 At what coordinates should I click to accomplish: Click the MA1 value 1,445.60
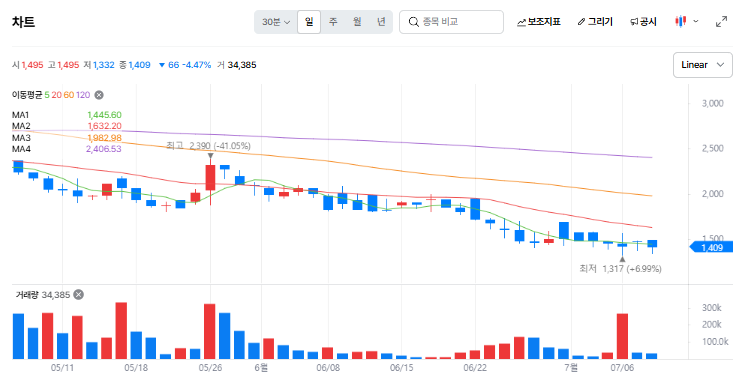click(x=104, y=115)
